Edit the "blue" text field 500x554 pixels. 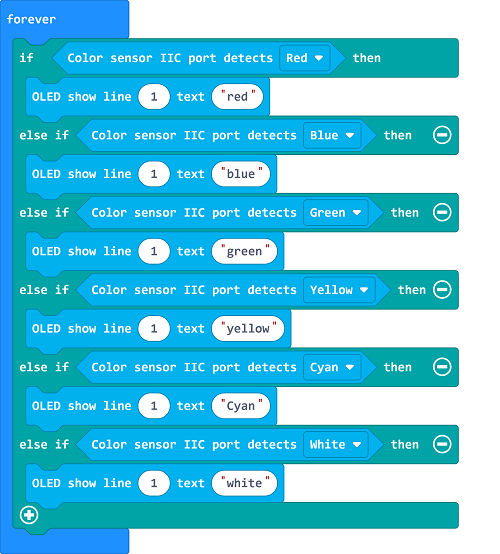coord(241,174)
